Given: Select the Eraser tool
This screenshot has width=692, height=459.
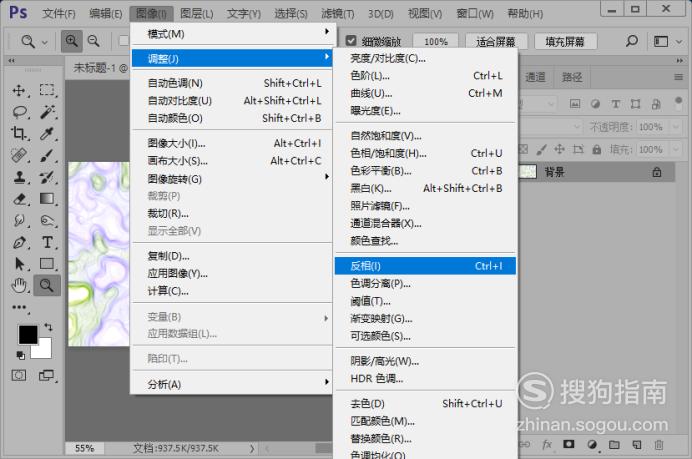Looking at the screenshot, I should coord(19,199).
